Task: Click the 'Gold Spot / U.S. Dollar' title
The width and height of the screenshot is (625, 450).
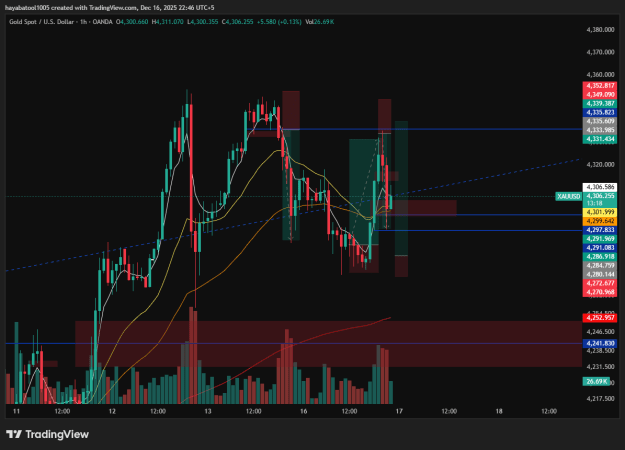Action: [41, 22]
